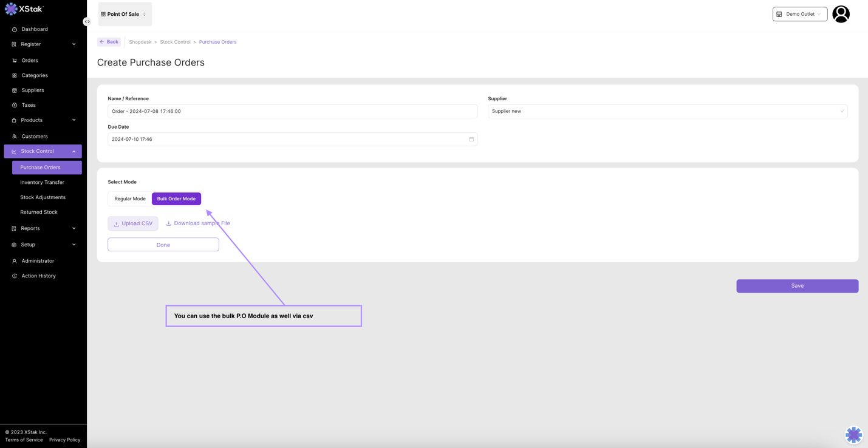Switch to Regular Mode
Viewport: 868px width, 448px height.
130,199
